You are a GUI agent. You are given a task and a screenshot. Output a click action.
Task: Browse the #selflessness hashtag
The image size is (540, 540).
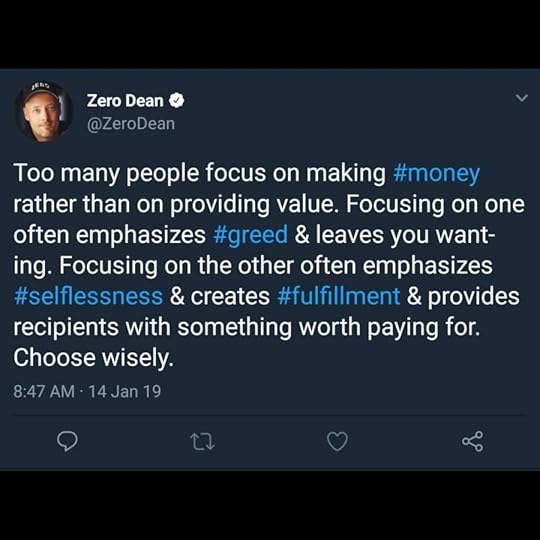pos(88,296)
